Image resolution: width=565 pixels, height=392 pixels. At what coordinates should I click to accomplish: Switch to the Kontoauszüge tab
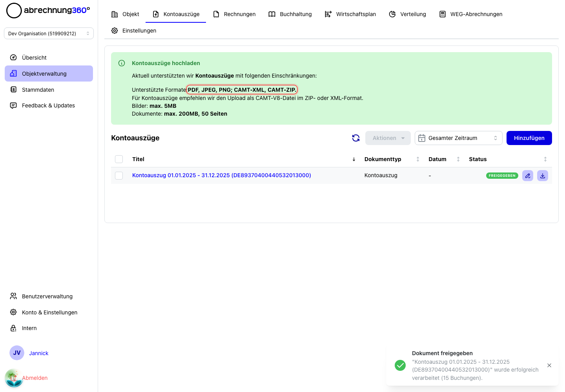pyautogui.click(x=176, y=14)
